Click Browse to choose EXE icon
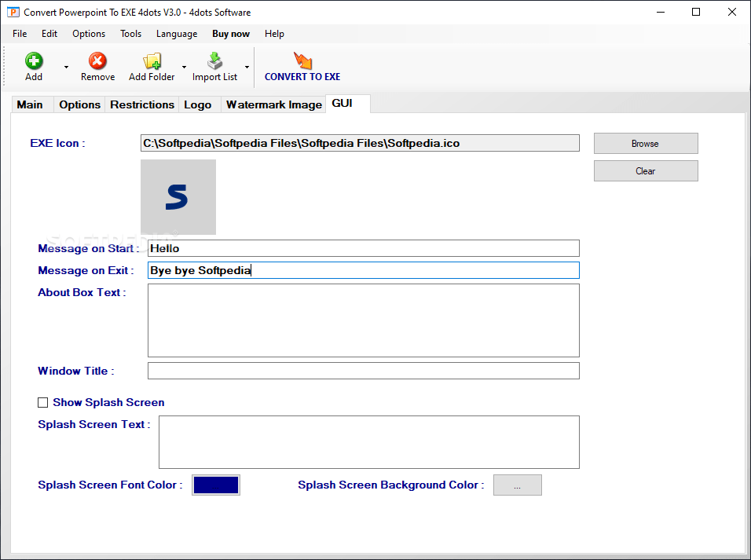751x560 pixels. tap(646, 143)
